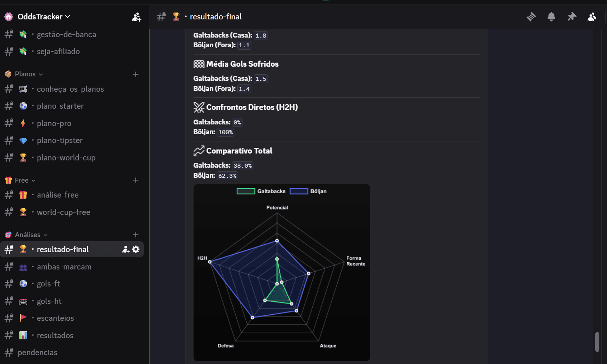Open the pendencias channel
This screenshot has width=607, height=364.
click(x=73, y=352)
